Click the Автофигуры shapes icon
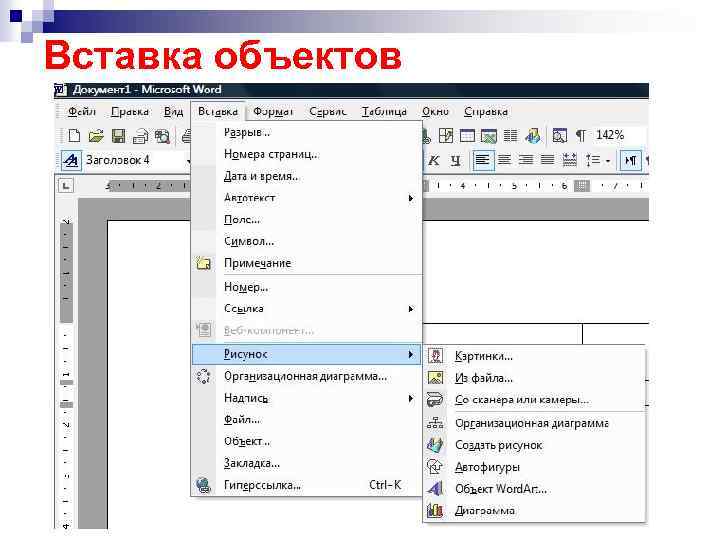This screenshot has height=540, width=720. click(435, 467)
